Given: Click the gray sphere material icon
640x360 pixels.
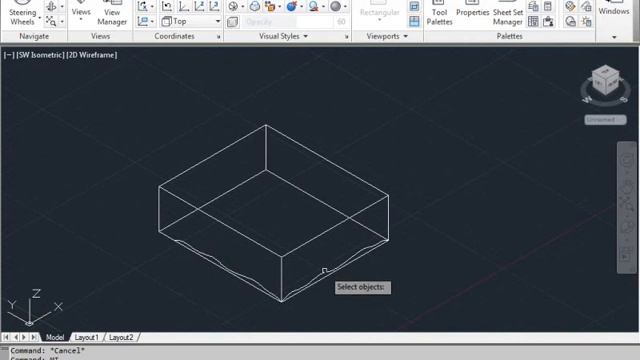Looking at the screenshot, I should 336,6.
